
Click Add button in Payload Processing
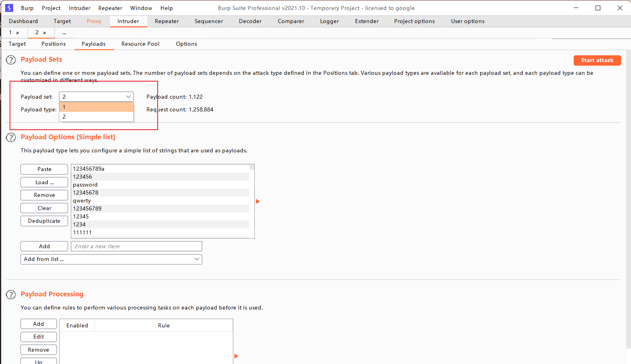39,324
